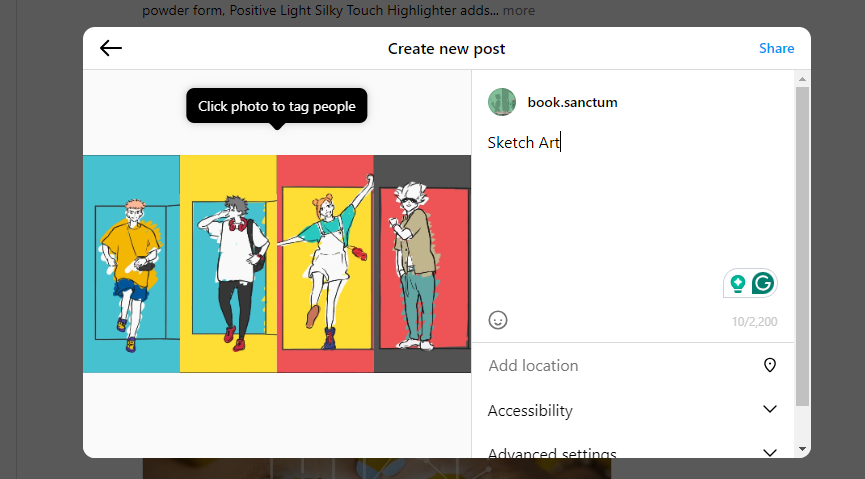Click the green lightbulb suggestion icon

(738, 284)
